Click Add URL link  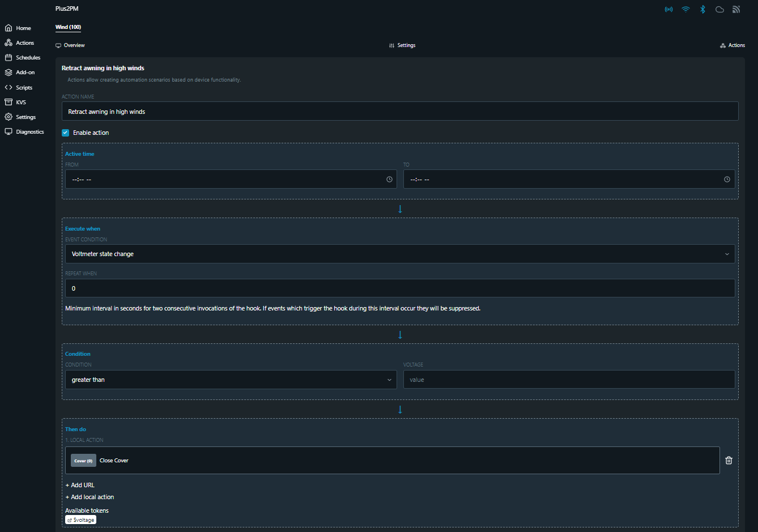tap(80, 485)
